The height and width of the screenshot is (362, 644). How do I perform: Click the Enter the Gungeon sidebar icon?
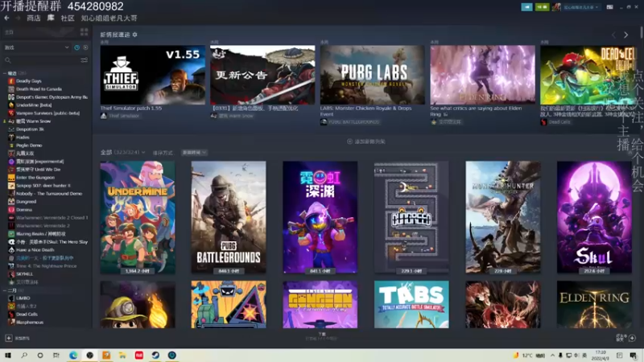coord(11,178)
